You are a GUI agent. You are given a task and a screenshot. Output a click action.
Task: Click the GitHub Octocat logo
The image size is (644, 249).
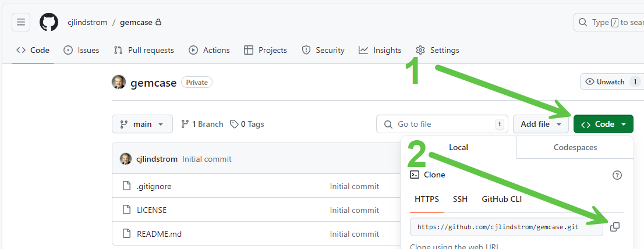tap(49, 22)
